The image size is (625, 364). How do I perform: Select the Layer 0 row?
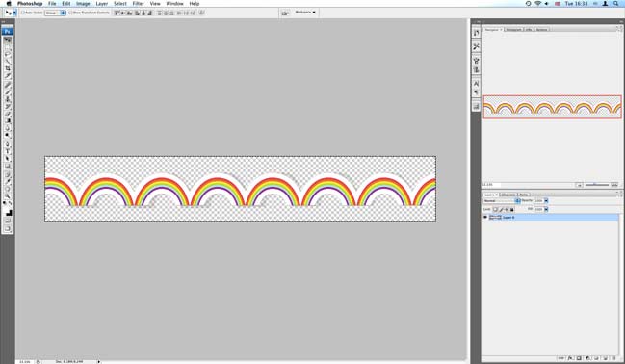point(550,218)
